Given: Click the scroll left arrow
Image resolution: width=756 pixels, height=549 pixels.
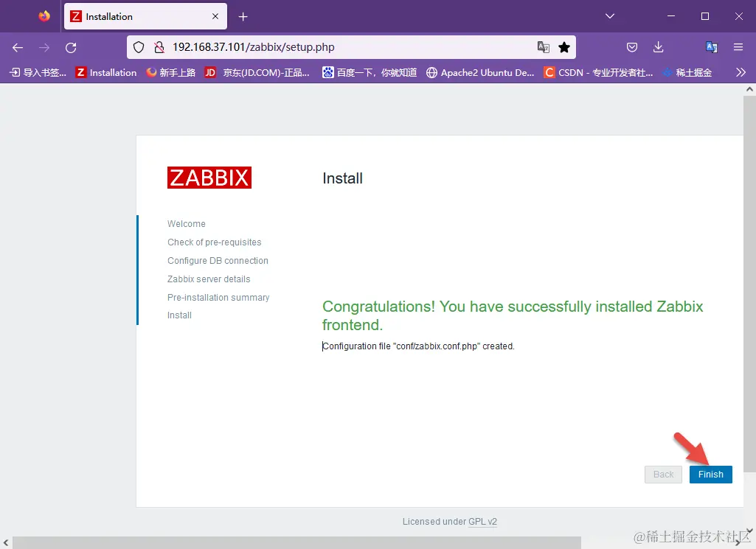Looking at the screenshot, I should click(6, 543).
